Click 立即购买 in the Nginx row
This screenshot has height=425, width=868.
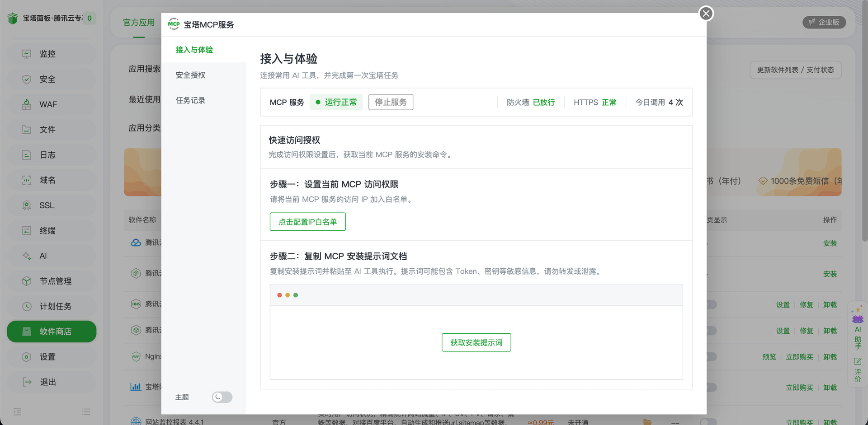point(799,357)
